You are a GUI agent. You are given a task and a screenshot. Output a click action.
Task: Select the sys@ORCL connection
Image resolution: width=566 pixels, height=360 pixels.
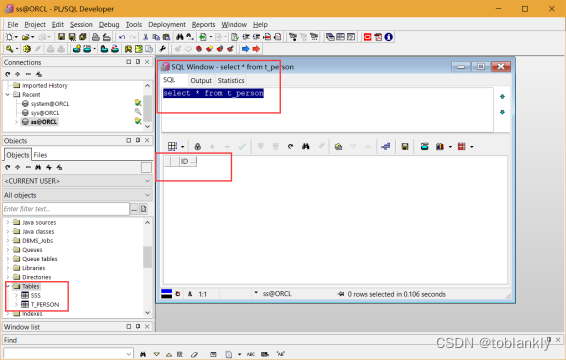tap(45, 113)
